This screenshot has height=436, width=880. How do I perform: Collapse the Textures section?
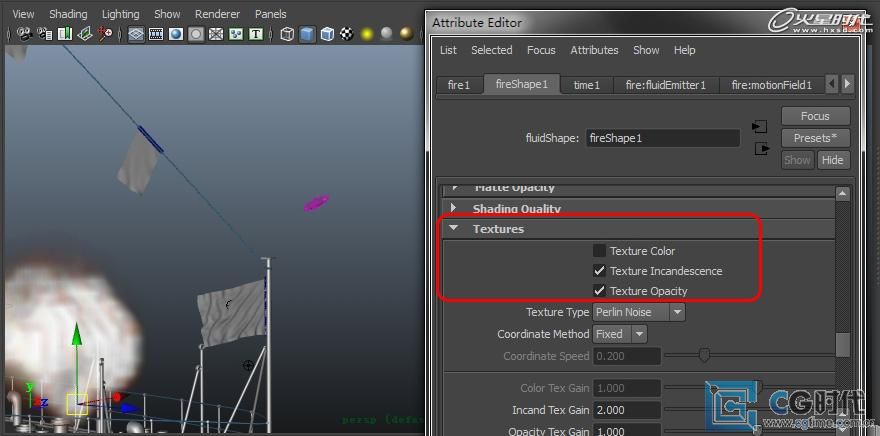(453, 228)
